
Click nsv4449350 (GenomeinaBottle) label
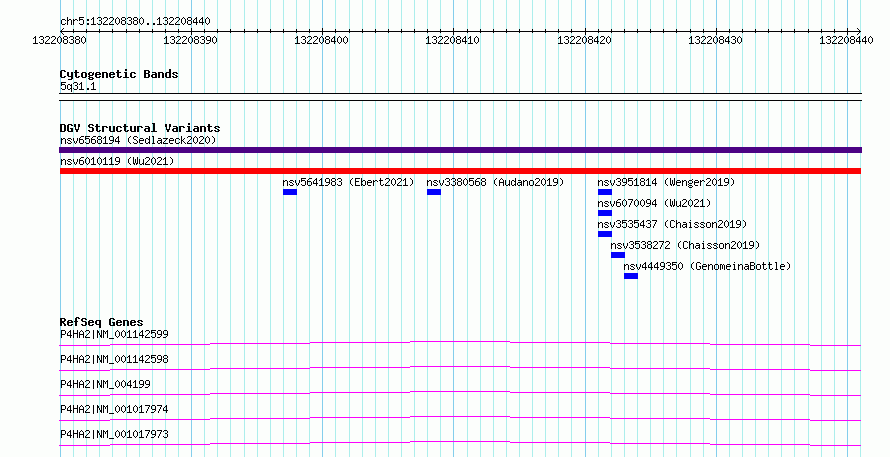707,266
